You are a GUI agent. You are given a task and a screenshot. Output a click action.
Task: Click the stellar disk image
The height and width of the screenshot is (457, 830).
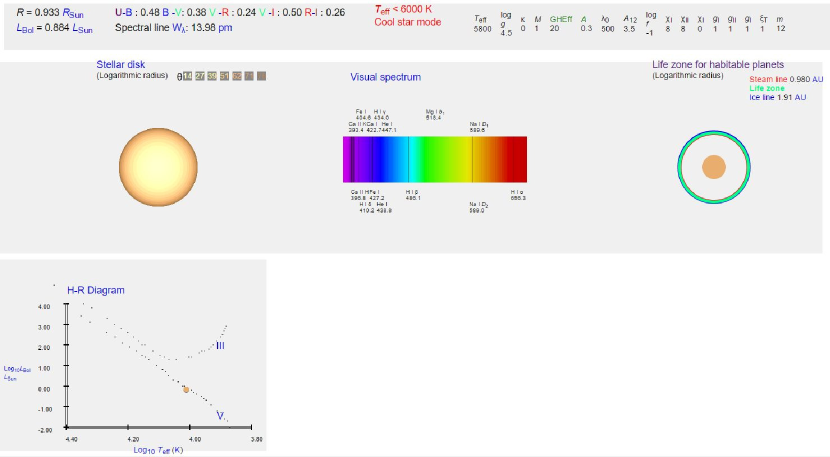pos(160,165)
